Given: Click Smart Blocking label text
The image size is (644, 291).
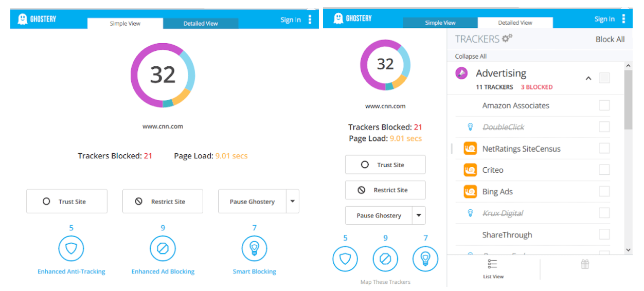Looking at the screenshot, I should pos(254,271).
